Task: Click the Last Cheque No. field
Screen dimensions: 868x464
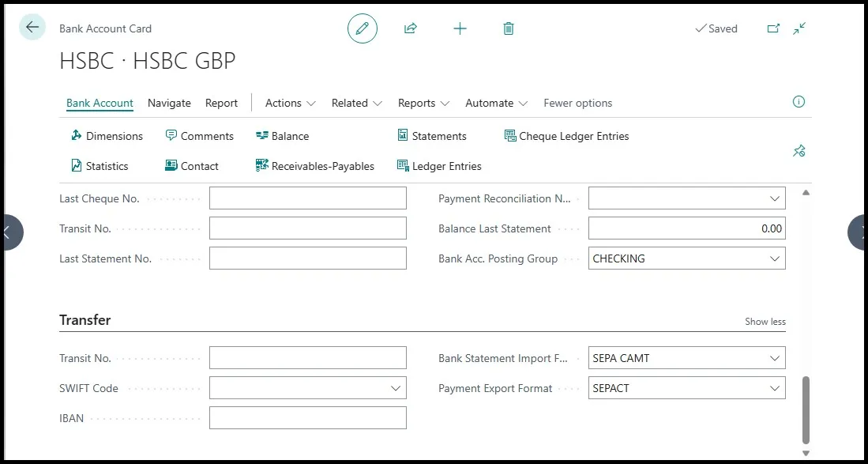Action: coord(308,198)
